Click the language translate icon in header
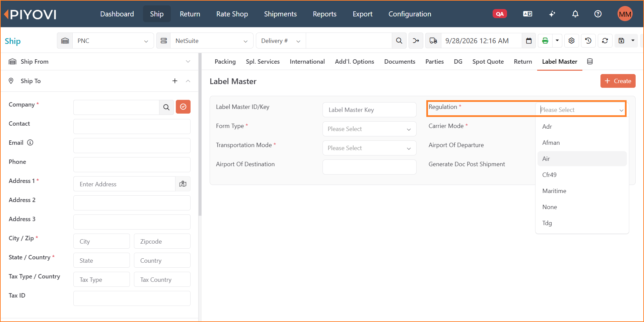 point(528,14)
